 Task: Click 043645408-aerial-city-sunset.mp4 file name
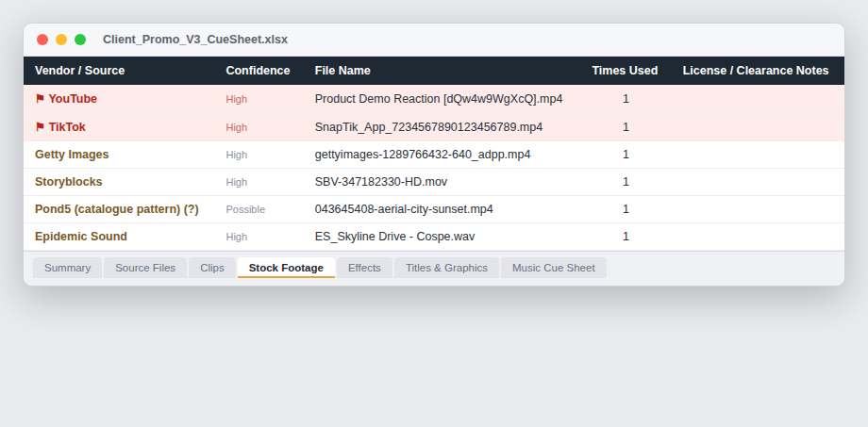click(x=404, y=209)
